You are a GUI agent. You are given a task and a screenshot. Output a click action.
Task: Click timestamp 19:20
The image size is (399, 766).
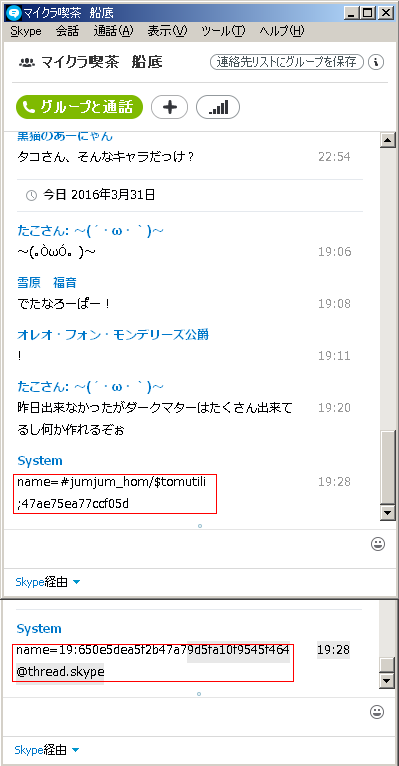pyautogui.click(x=335, y=407)
